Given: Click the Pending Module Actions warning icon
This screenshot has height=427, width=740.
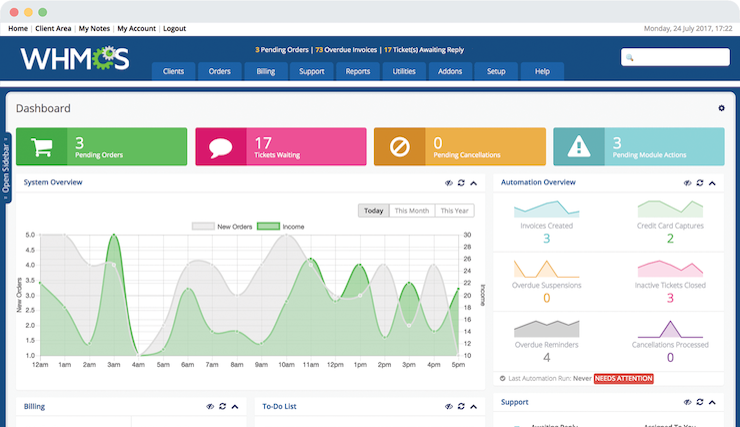Looking at the screenshot, I should pyautogui.click(x=578, y=147).
